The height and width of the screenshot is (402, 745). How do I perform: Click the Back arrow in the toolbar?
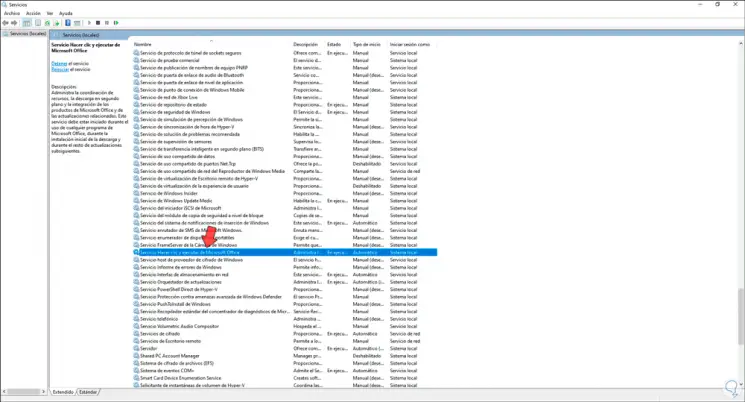(x=5, y=23)
